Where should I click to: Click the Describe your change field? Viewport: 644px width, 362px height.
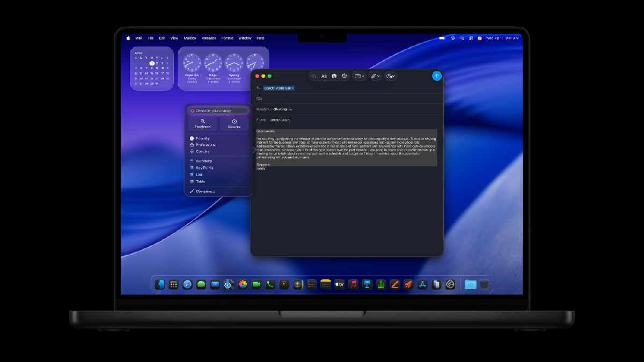(x=220, y=110)
